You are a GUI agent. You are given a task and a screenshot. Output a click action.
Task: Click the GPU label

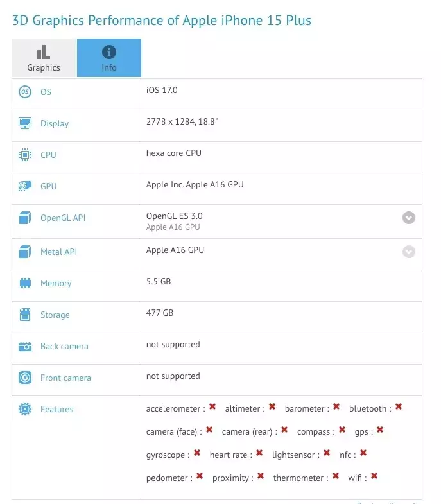[49, 186]
